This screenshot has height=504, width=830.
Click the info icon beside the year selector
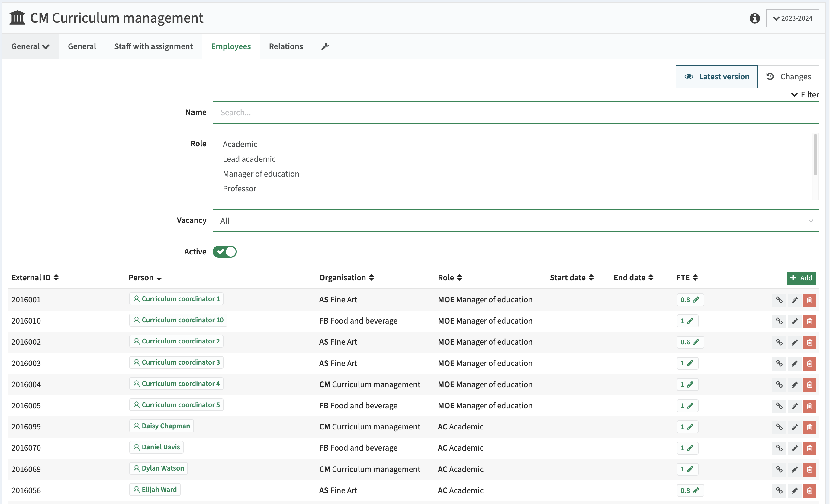[x=754, y=18]
